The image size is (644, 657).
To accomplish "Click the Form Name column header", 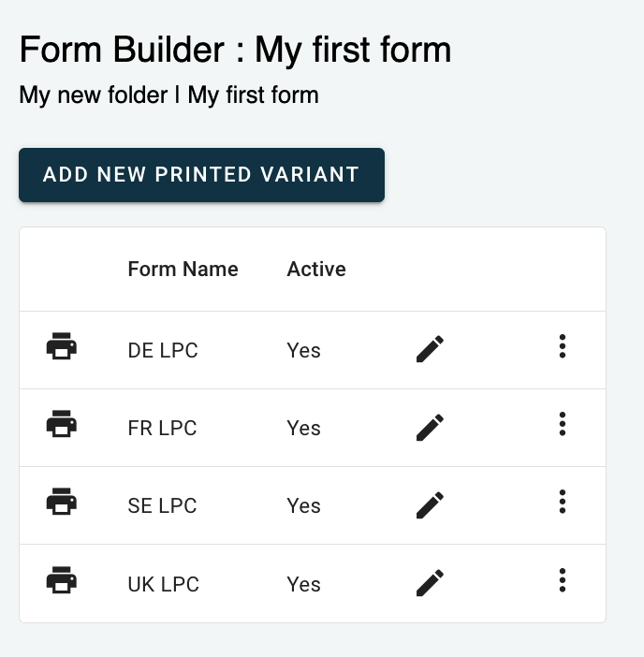I will [183, 270].
